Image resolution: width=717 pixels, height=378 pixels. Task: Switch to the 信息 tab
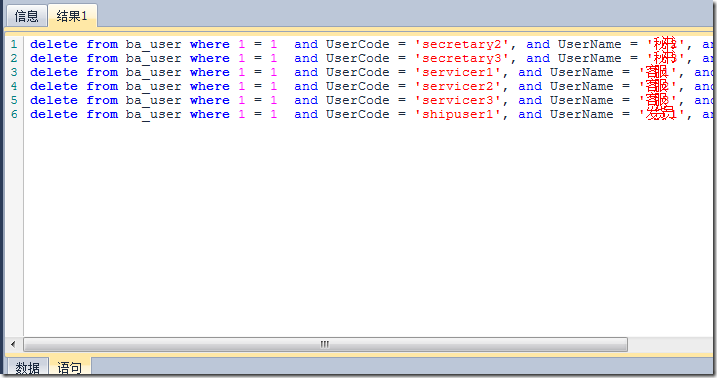pyautogui.click(x=27, y=16)
